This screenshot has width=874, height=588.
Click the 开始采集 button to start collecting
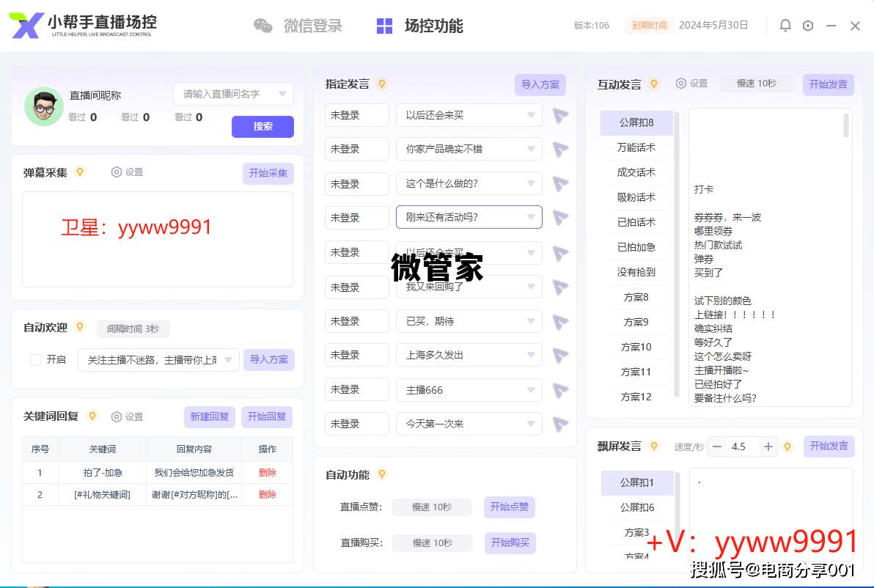(x=268, y=173)
